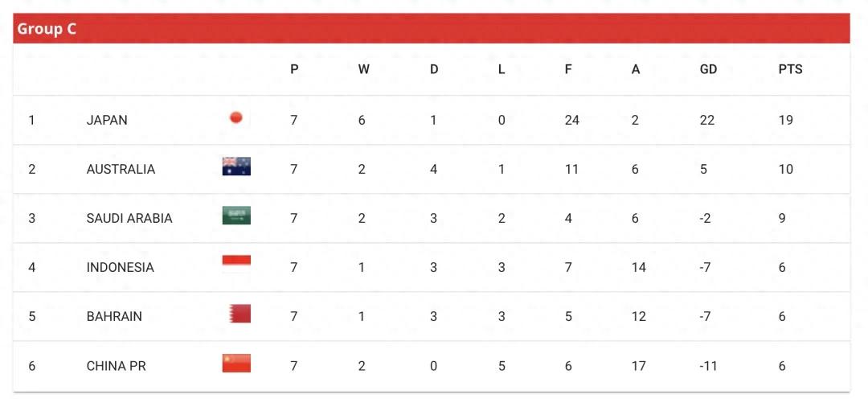Click the Bahrain flag icon
Screen dimensions: 868x403
tap(240, 314)
